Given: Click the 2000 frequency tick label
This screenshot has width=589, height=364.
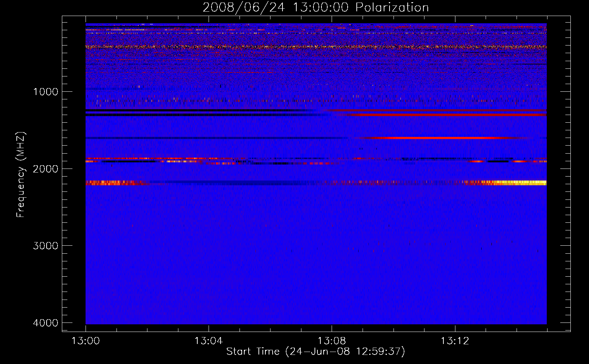Looking at the screenshot, I should [x=46, y=169].
